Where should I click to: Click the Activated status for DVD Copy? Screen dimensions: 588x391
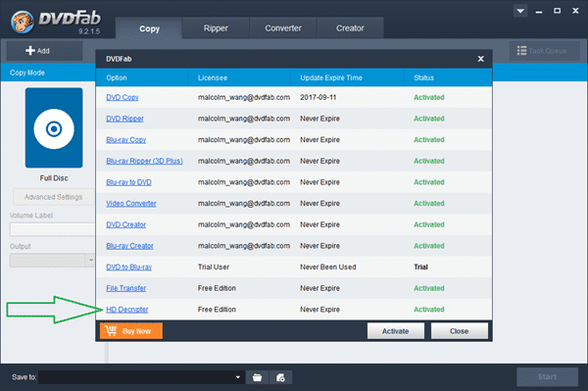[429, 97]
